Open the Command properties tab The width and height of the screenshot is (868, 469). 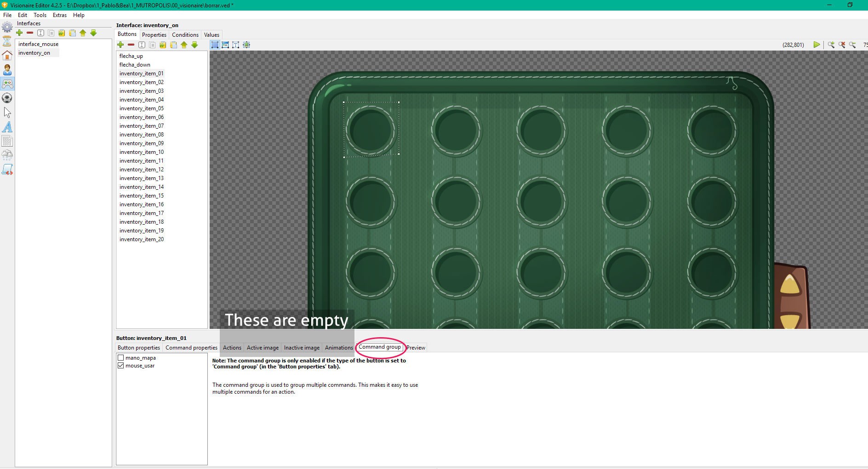tap(191, 348)
